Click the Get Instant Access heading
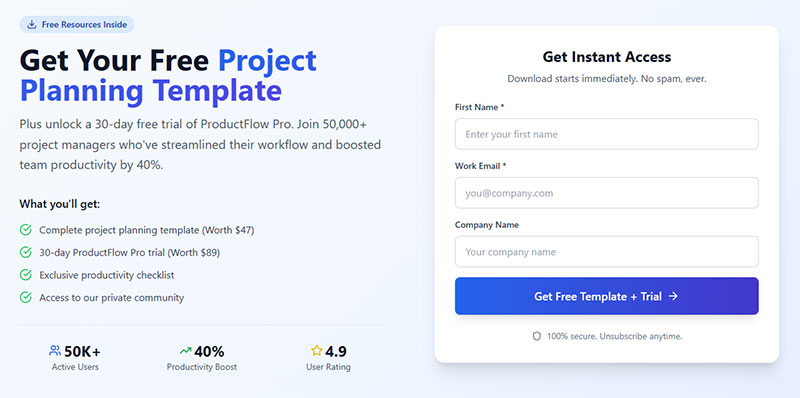The width and height of the screenshot is (800, 398). pyautogui.click(x=607, y=57)
